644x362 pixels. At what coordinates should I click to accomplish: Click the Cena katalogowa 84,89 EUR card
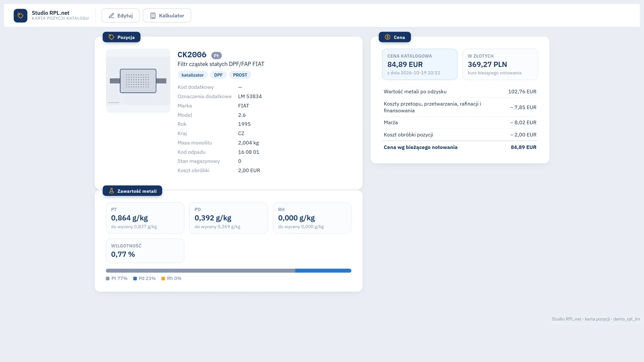pyautogui.click(x=420, y=64)
